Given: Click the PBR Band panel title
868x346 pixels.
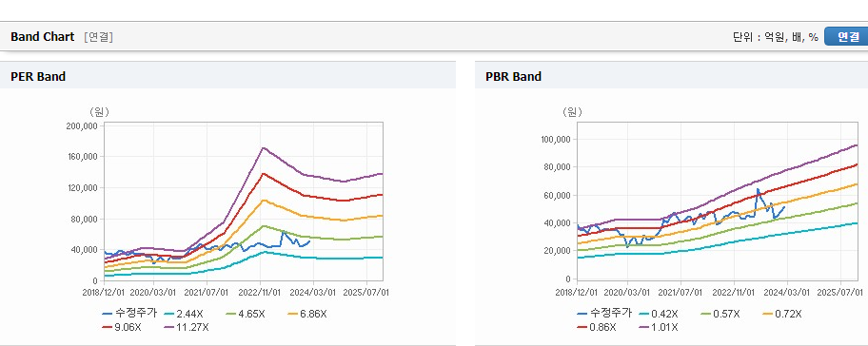Looking at the screenshot, I should [x=513, y=77].
